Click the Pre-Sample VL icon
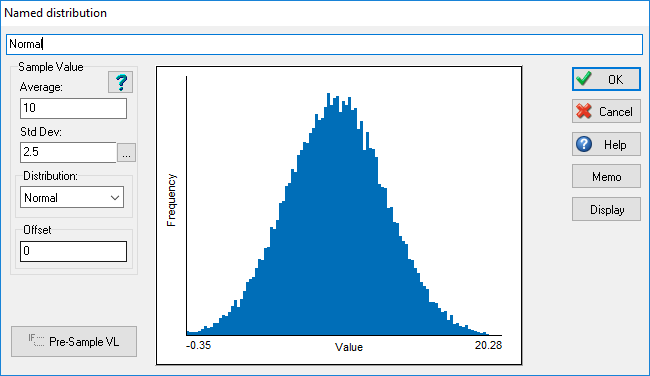This screenshot has width=650, height=376. tap(36, 341)
